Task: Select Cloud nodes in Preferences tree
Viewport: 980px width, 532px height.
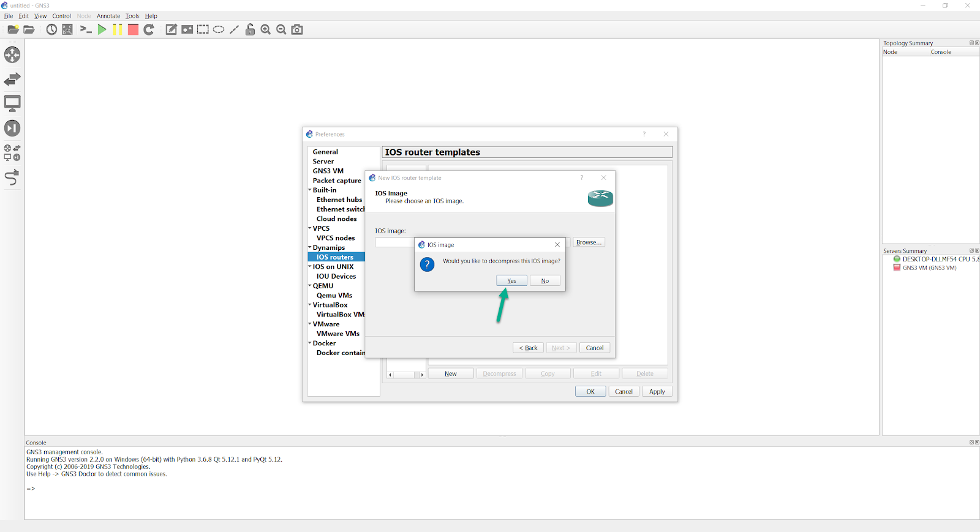Action: [336, 219]
